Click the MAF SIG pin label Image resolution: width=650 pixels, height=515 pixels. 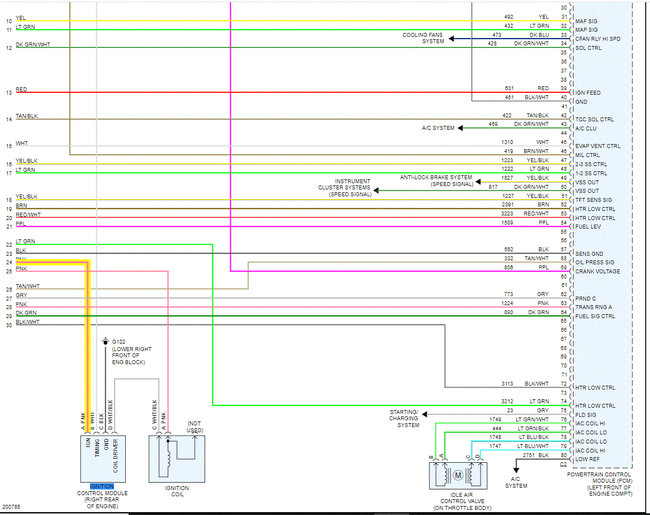point(586,21)
